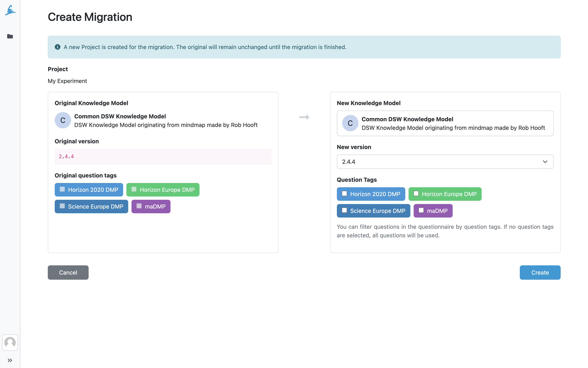The height and width of the screenshot is (368, 588).
Task: Click the Create button
Action: (x=540, y=272)
